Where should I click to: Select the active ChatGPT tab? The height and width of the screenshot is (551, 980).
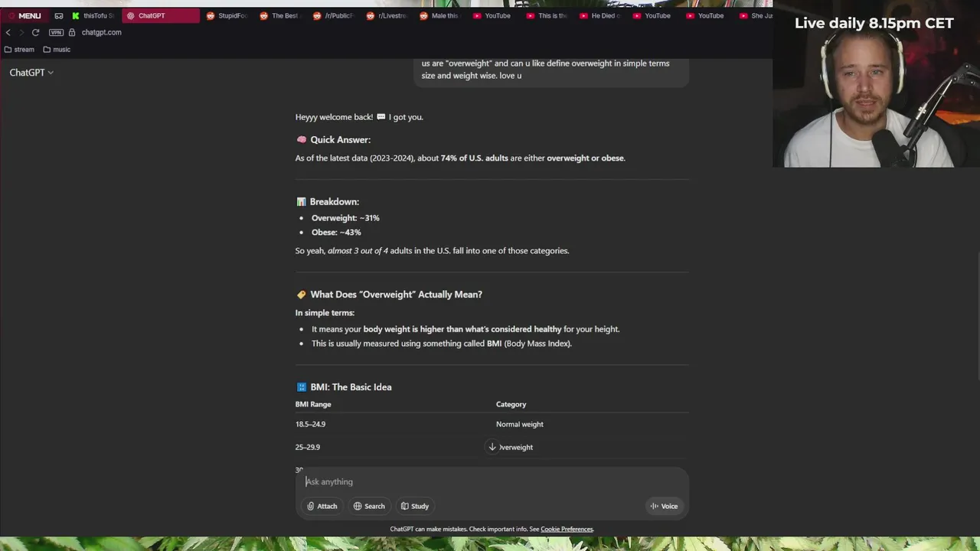pos(161,15)
